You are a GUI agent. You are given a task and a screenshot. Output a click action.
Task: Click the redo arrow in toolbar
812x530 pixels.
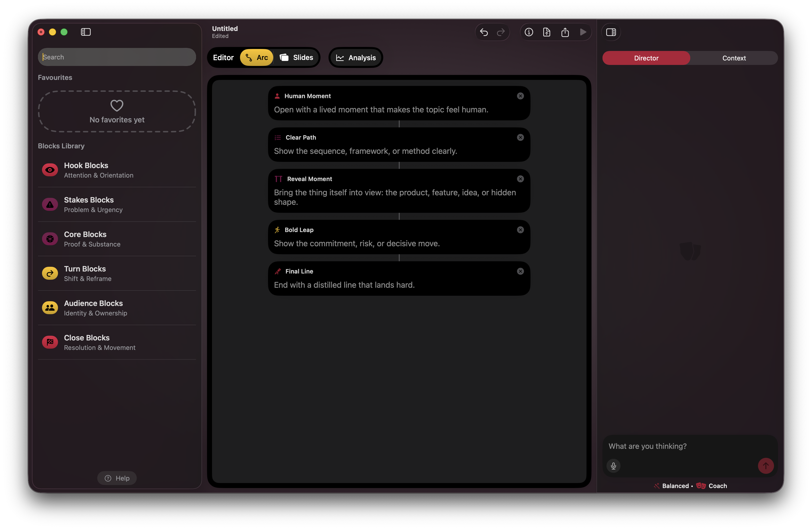(x=500, y=32)
